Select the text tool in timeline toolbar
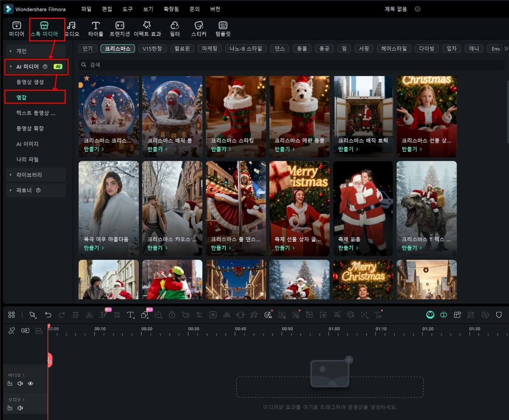The image size is (509, 420). (130, 315)
